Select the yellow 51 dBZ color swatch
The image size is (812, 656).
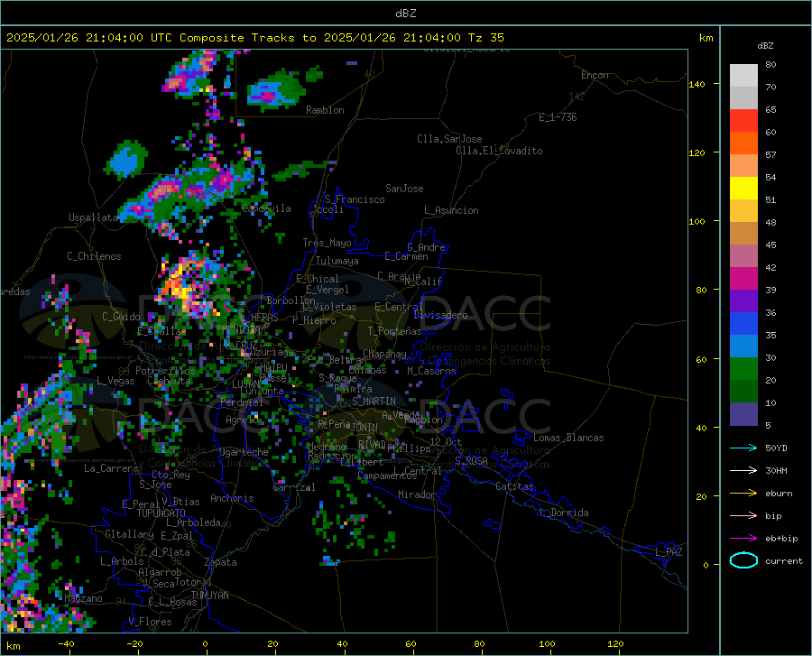(743, 189)
